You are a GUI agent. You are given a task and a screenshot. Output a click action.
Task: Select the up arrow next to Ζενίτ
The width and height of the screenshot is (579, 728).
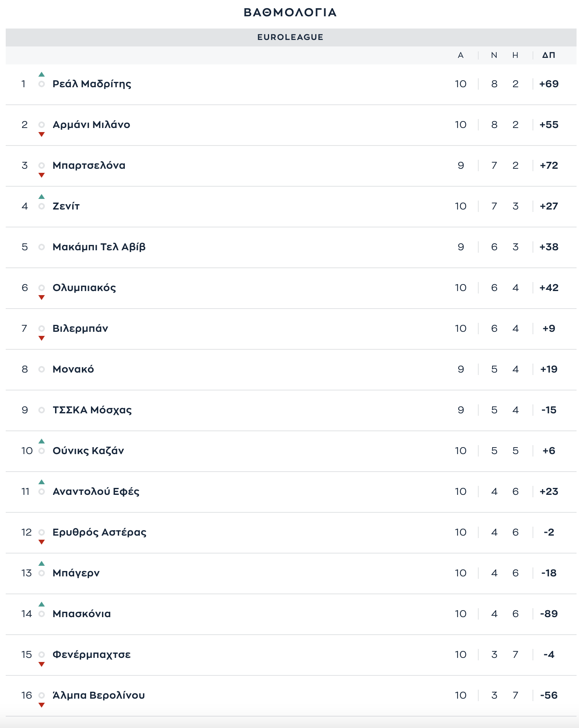(41, 196)
